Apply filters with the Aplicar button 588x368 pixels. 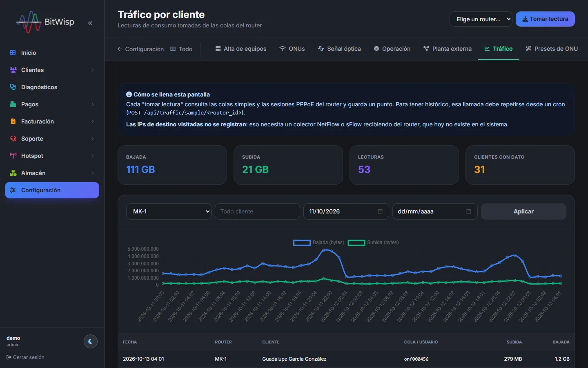(x=523, y=211)
